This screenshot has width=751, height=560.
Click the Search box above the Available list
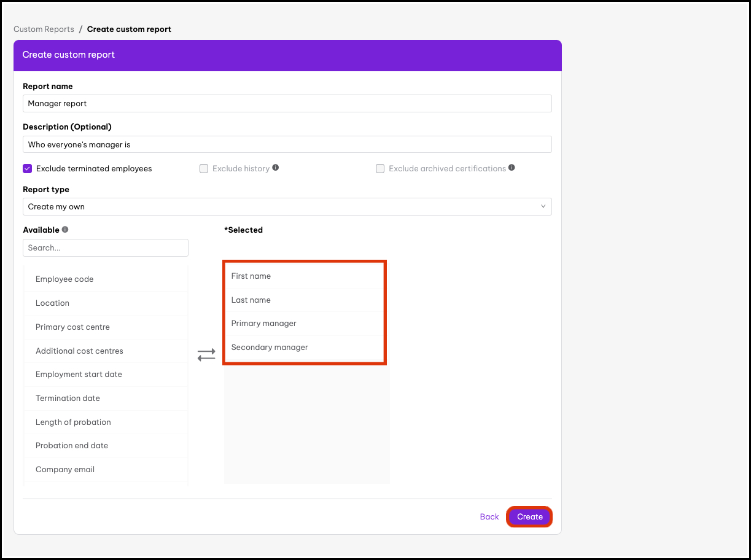105,247
